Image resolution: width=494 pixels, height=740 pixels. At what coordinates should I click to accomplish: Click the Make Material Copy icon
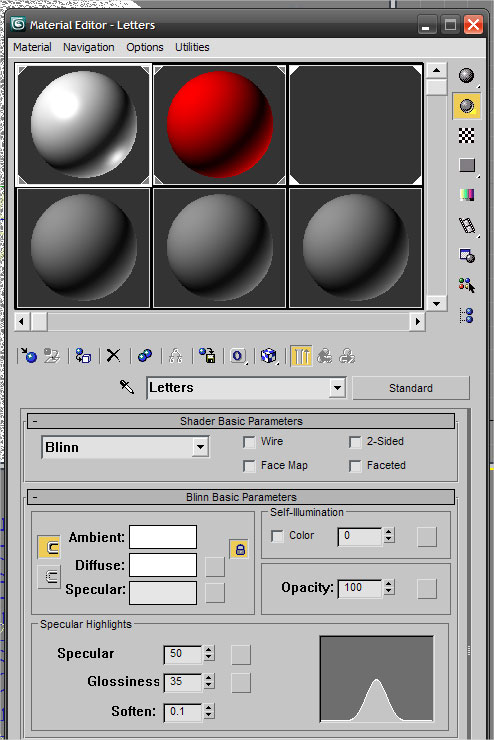pyautogui.click(x=144, y=356)
